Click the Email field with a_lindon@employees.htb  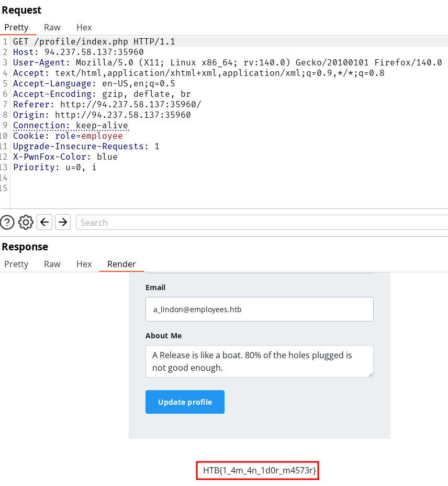(259, 309)
